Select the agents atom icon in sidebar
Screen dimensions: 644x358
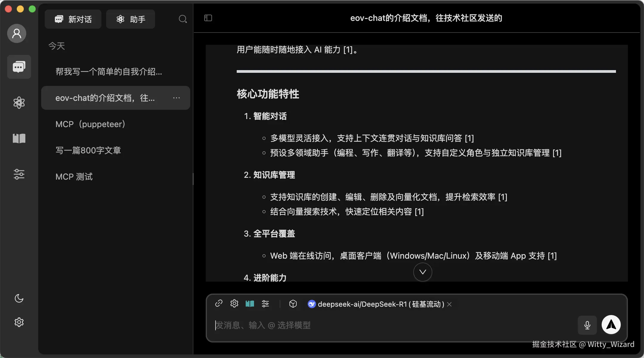click(x=19, y=102)
